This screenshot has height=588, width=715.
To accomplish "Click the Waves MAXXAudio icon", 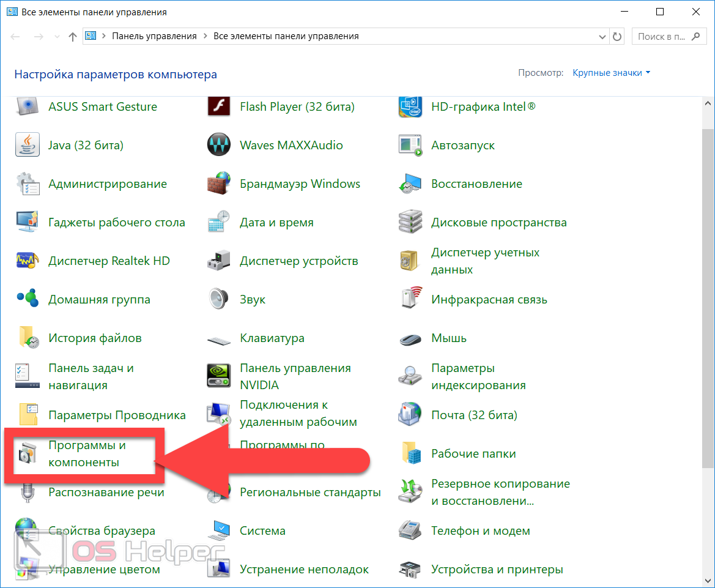I will (219, 145).
